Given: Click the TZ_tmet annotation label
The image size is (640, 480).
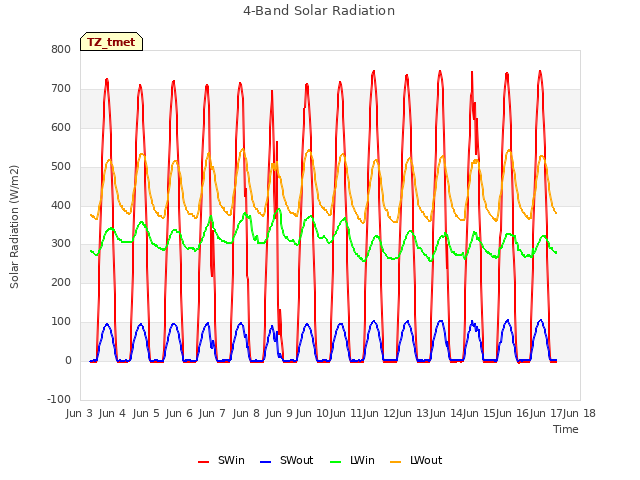Looking at the screenshot, I should (x=111, y=42).
